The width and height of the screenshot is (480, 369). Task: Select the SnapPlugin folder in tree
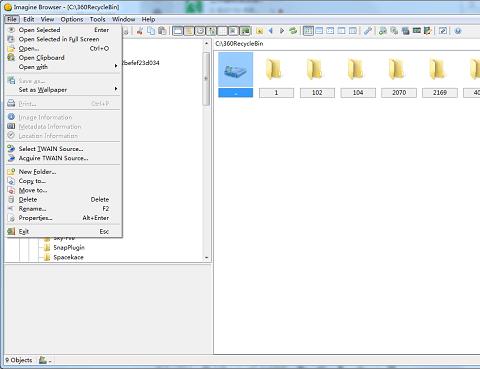(x=69, y=248)
